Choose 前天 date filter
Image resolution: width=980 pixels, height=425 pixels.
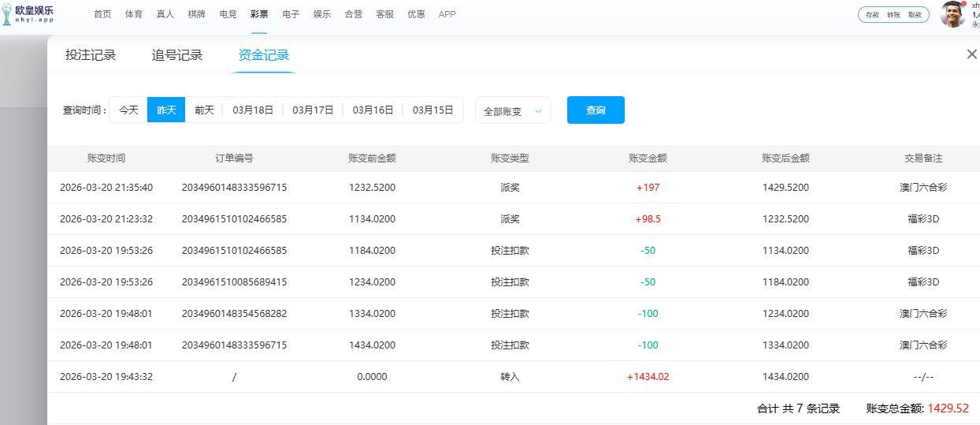tap(204, 110)
